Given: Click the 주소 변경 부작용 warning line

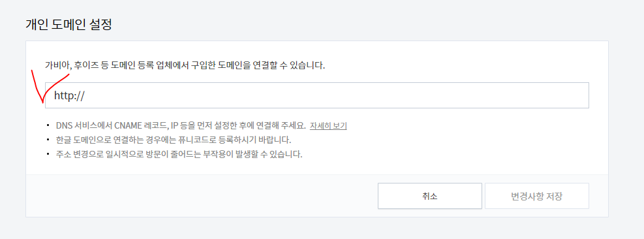Looking at the screenshot, I should (x=179, y=155).
